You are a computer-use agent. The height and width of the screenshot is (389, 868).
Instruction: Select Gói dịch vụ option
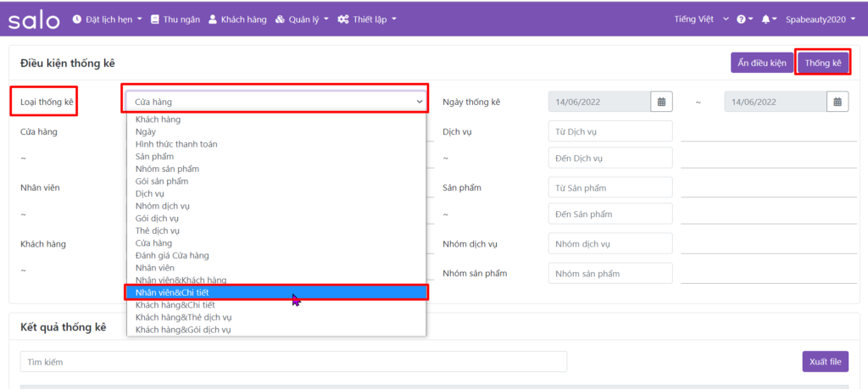point(276,219)
